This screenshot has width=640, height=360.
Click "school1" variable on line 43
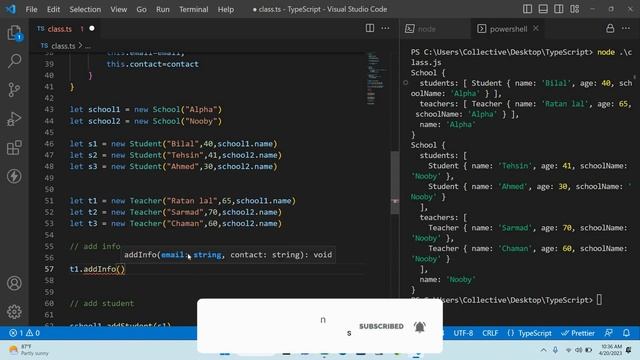tap(104, 109)
